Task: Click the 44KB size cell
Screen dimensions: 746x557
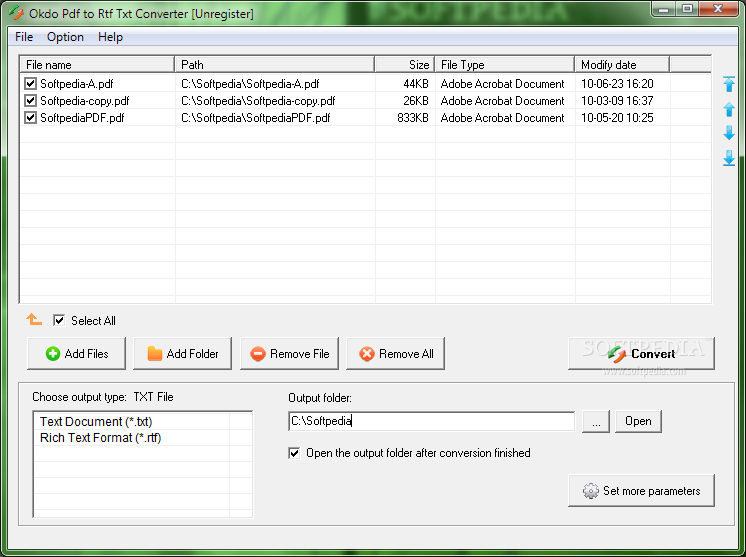Action: pyautogui.click(x=416, y=84)
